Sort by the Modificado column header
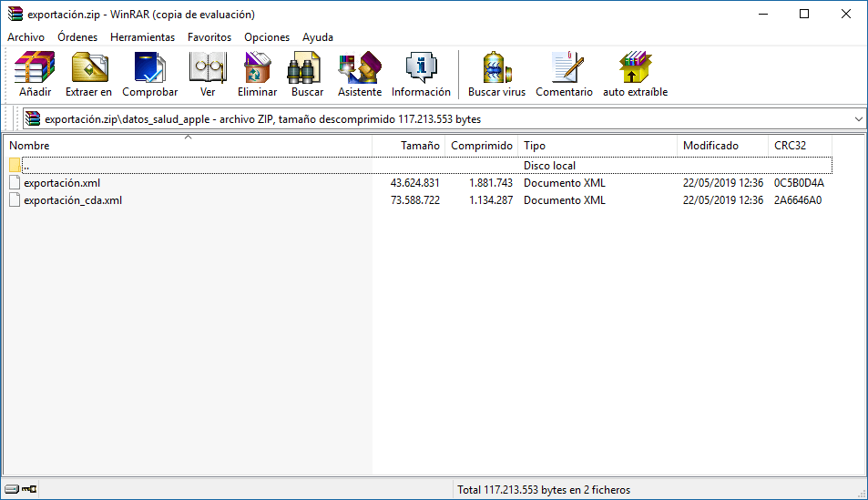868x500 pixels. pyautogui.click(x=722, y=145)
